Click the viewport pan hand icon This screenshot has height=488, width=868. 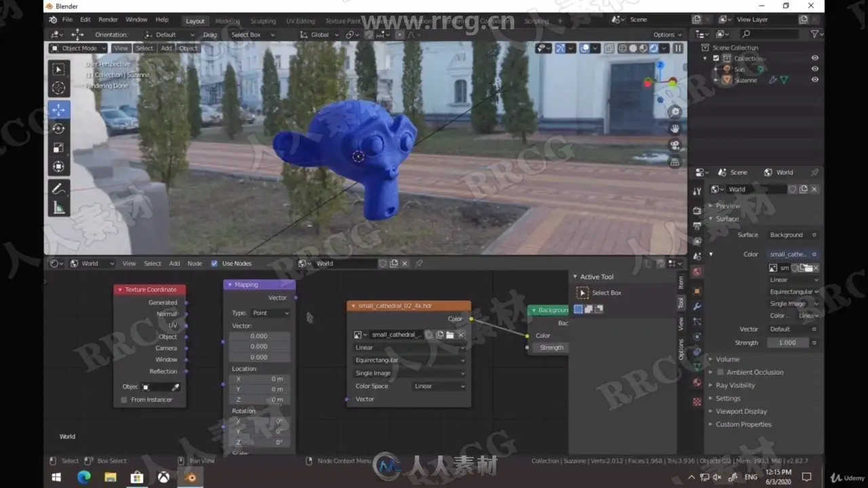(x=675, y=128)
